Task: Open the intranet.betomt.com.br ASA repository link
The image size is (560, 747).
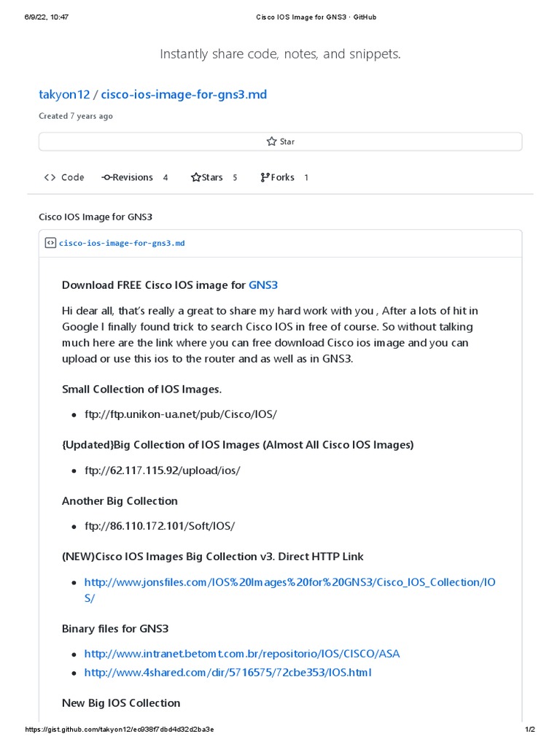Action: point(242,654)
